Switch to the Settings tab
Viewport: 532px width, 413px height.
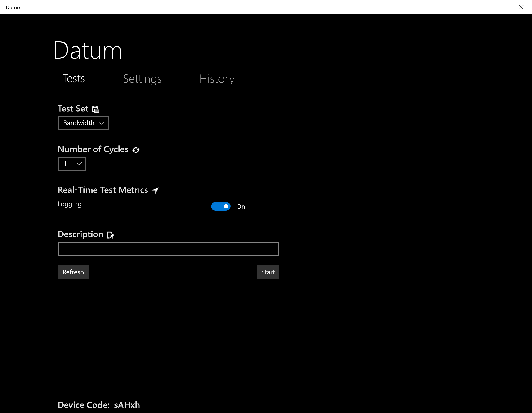[x=142, y=79]
